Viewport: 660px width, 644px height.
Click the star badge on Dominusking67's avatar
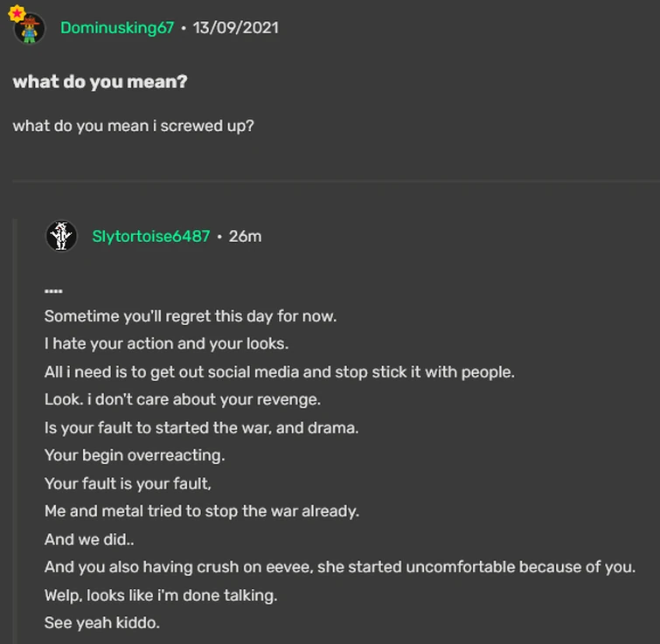(17, 13)
